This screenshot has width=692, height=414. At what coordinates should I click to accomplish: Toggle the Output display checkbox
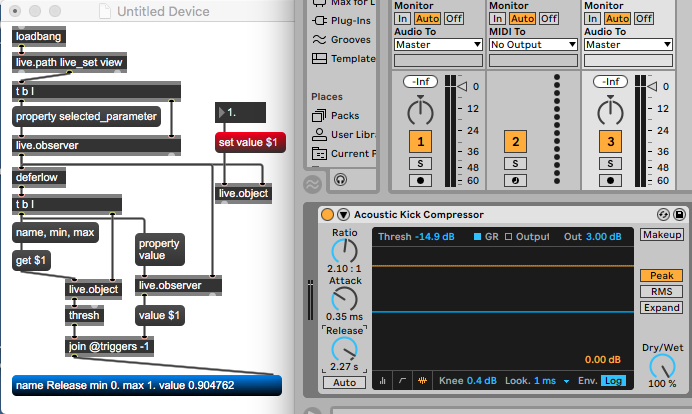(508, 236)
